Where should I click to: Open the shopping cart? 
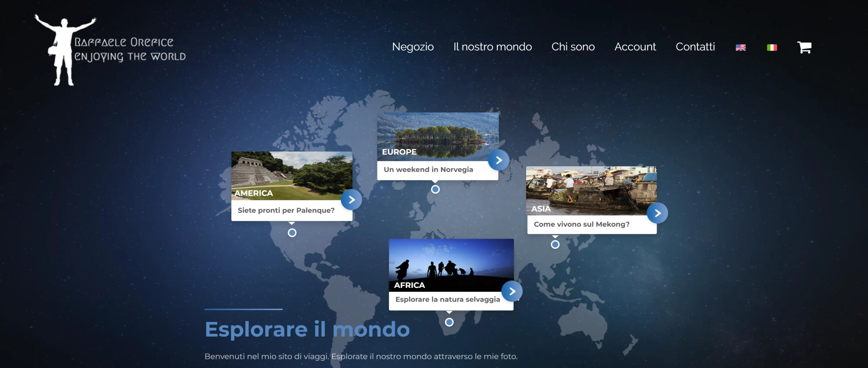805,47
